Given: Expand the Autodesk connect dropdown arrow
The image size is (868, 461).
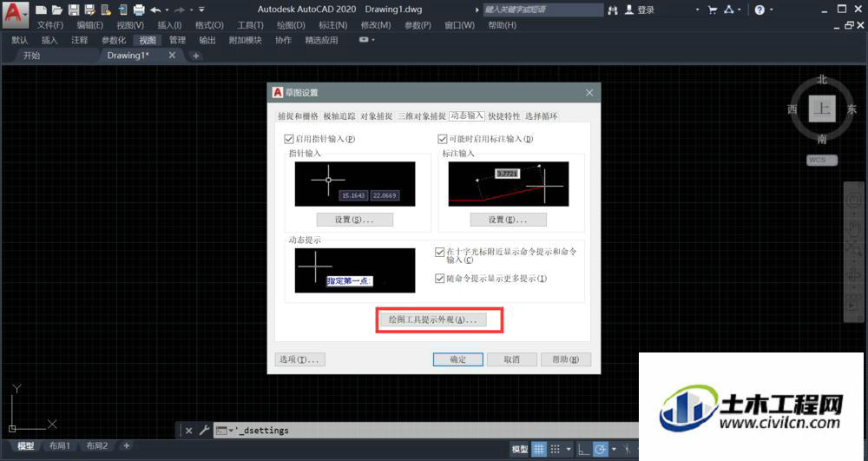Looking at the screenshot, I should pyautogui.click(x=740, y=10).
